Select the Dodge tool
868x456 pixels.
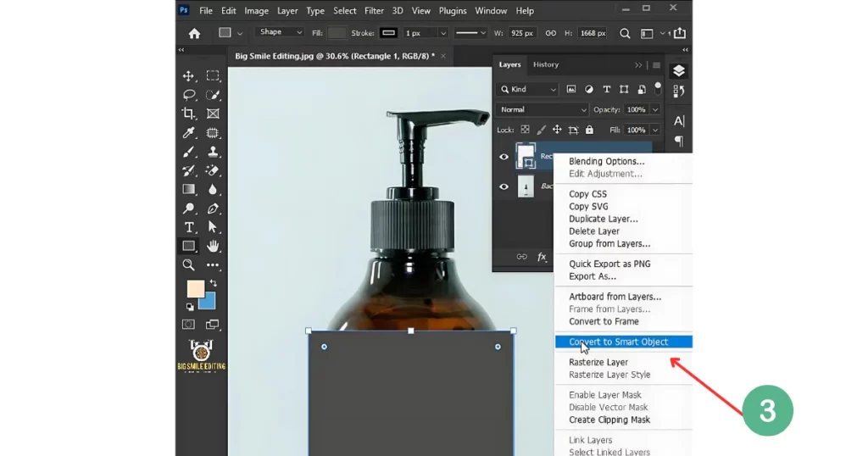[189, 209]
